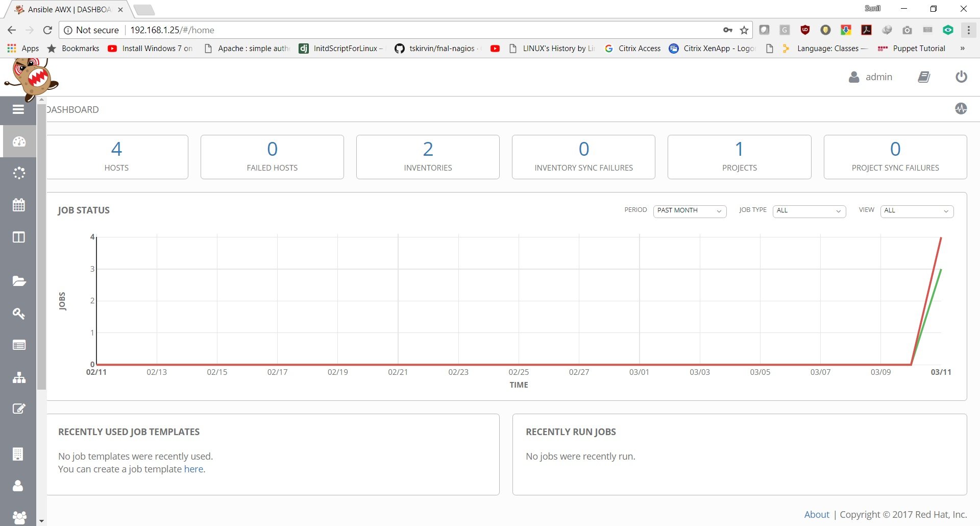Click the 02/11 marker on time axis

point(96,372)
